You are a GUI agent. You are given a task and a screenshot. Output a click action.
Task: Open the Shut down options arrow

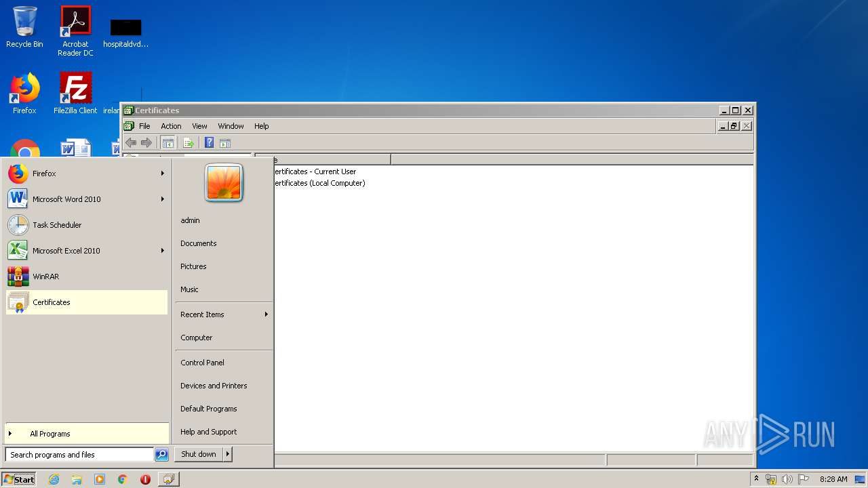tap(227, 454)
